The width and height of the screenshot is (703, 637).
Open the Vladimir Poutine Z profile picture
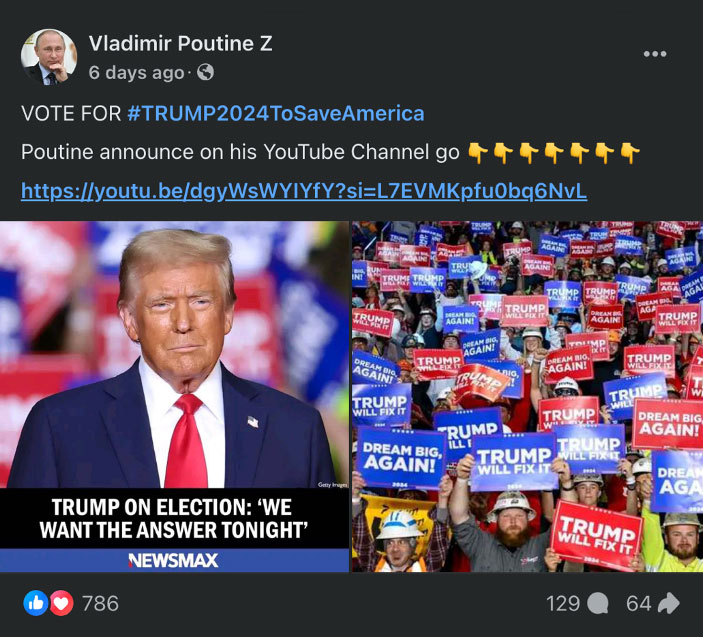49,57
